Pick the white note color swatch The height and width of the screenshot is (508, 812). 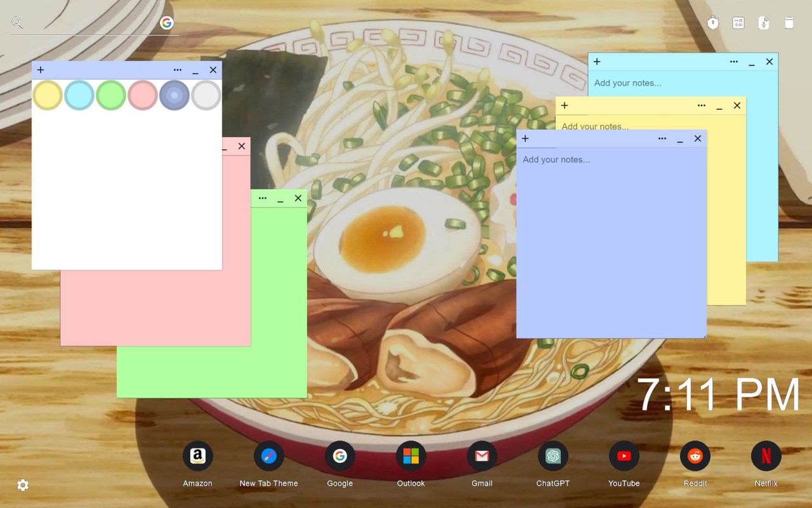pos(206,95)
